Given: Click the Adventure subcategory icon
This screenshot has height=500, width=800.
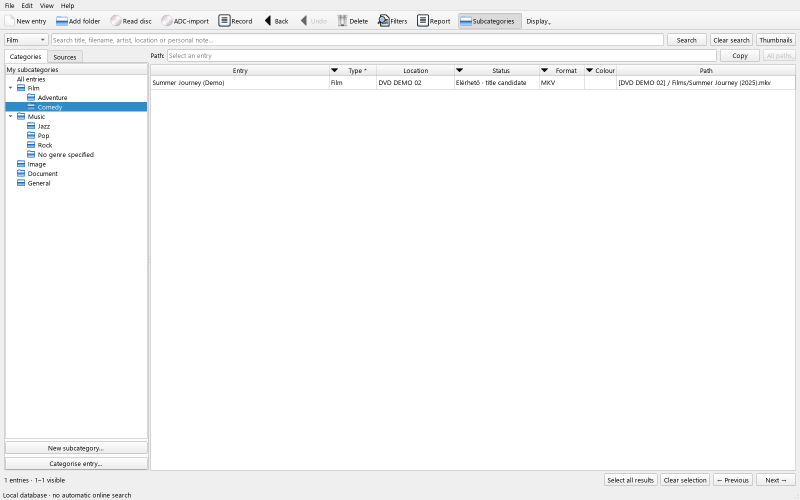Looking at the screenshot, I should coord(31,97).
